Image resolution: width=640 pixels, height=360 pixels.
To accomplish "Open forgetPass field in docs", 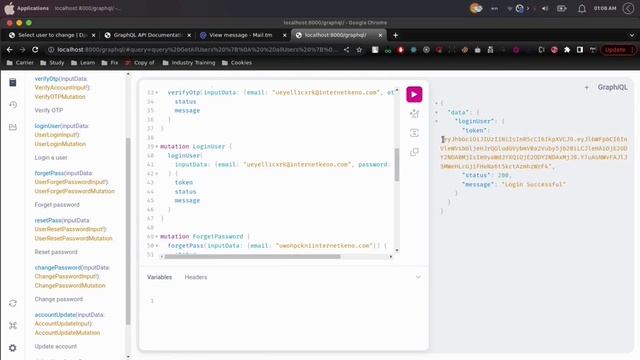I will pos(49,173).
